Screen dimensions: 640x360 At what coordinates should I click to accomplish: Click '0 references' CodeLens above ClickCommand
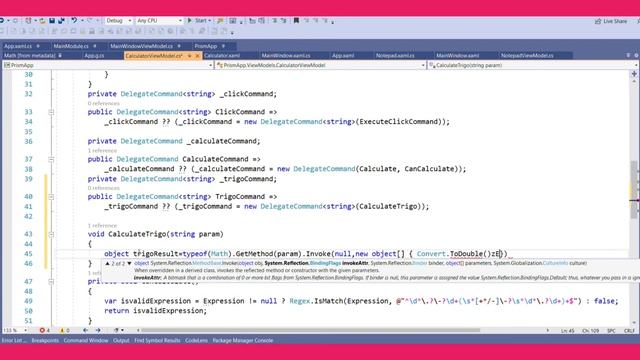click(104, 103)
